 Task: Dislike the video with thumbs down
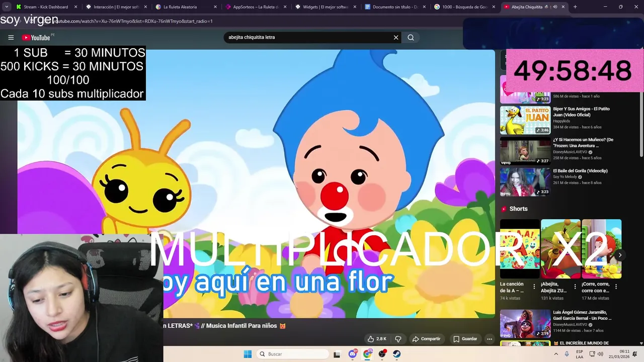[398, 339]
